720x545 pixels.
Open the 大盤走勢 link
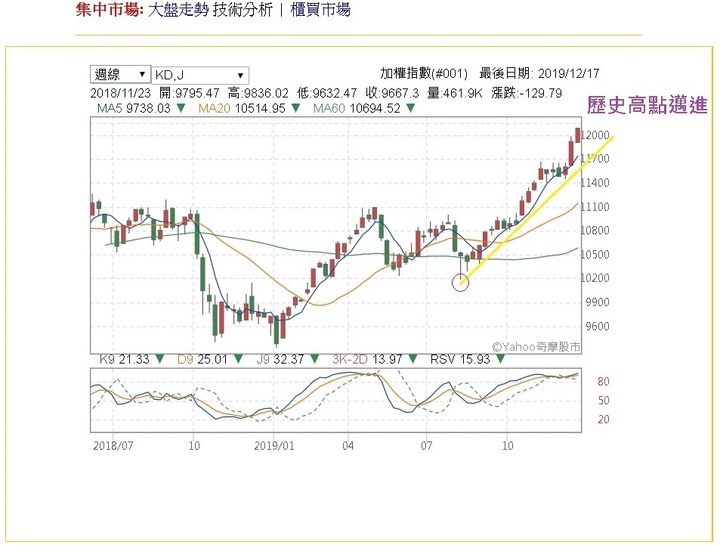point(178,9)
